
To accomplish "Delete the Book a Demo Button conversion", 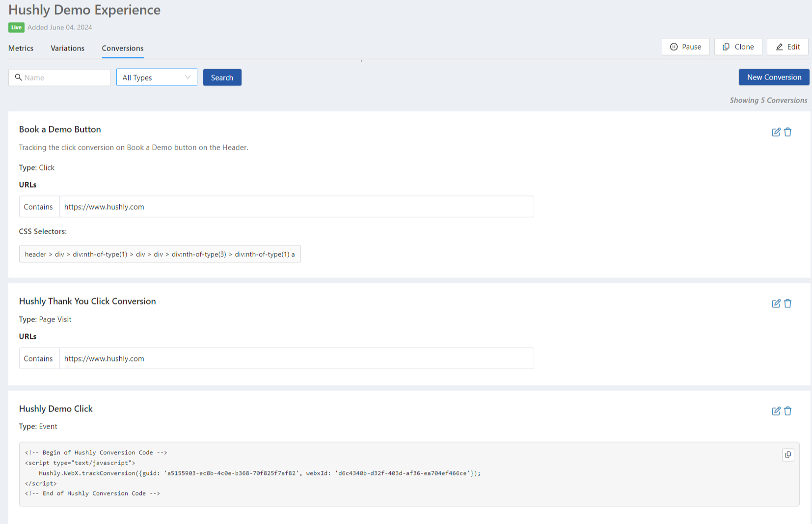I will (x=787, y=132).
